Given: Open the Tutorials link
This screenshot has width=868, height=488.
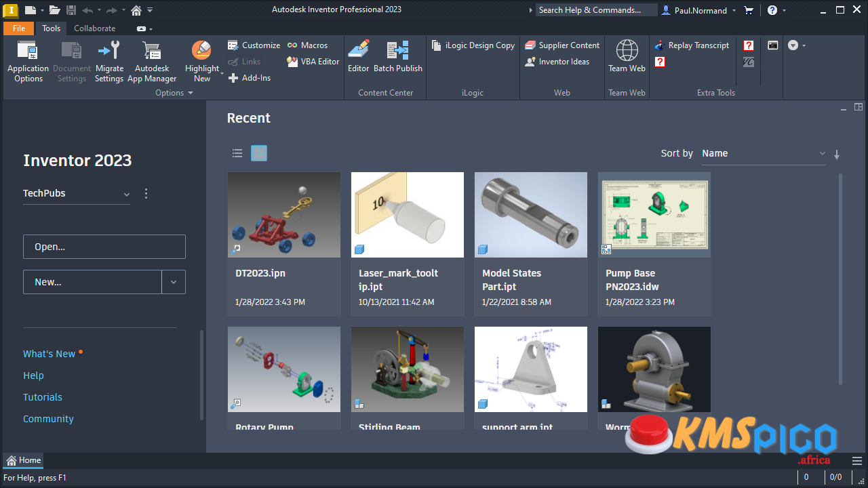Looking at the screenshot, I should 43,397.
